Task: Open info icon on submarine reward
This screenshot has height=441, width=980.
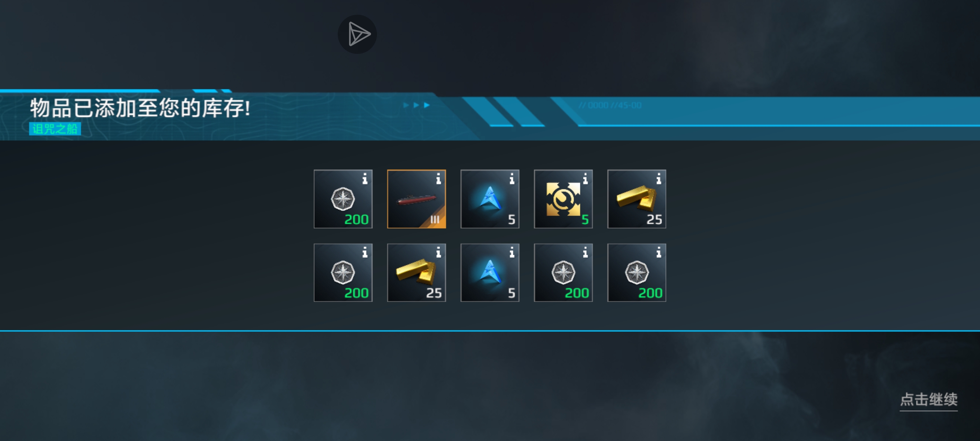Action: tap(438, 178)
